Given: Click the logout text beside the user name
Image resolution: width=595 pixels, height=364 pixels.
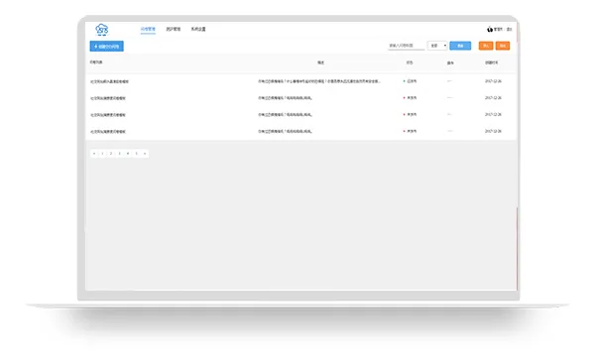Looking at the screenshot, I should click(x=510, y=29).
